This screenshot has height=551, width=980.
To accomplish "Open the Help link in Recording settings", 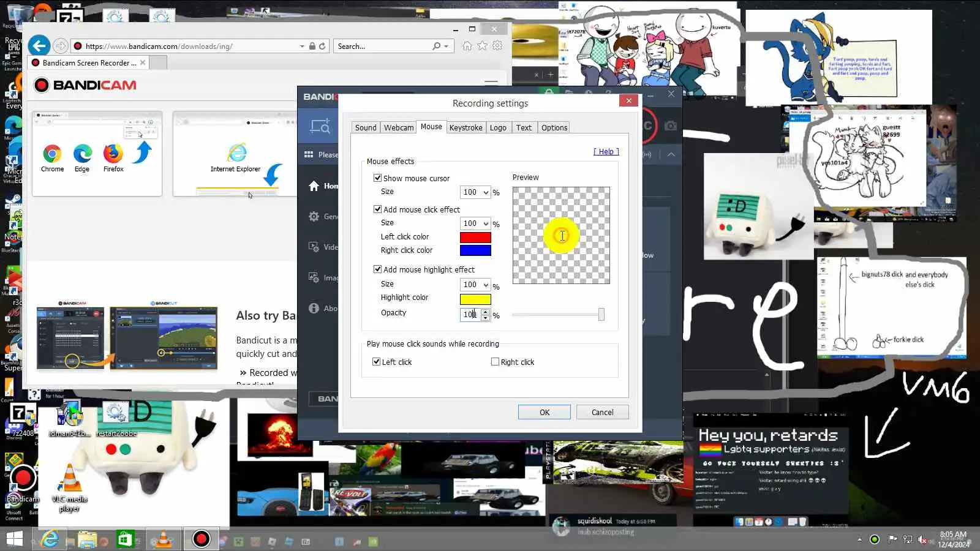I will pos(606,152).
